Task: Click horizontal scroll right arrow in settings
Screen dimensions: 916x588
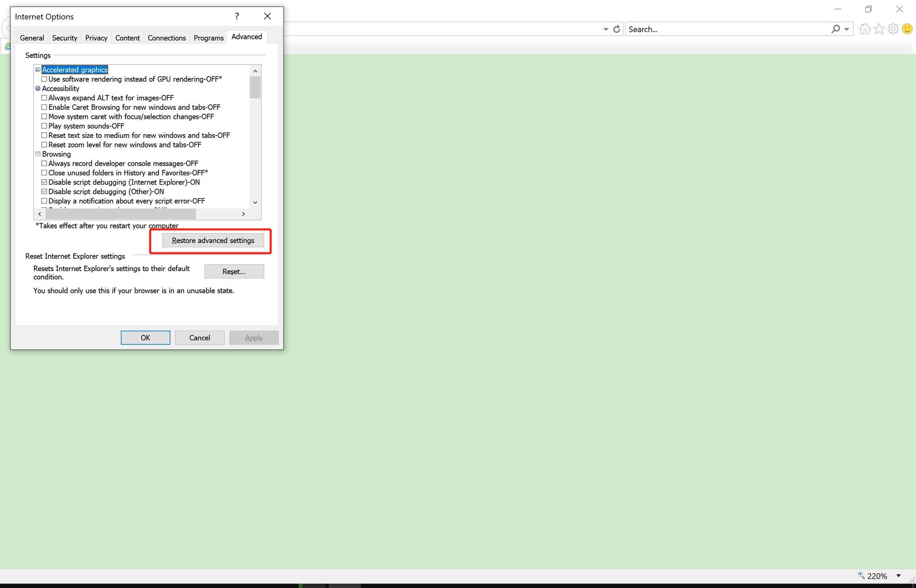Action: 243,214
